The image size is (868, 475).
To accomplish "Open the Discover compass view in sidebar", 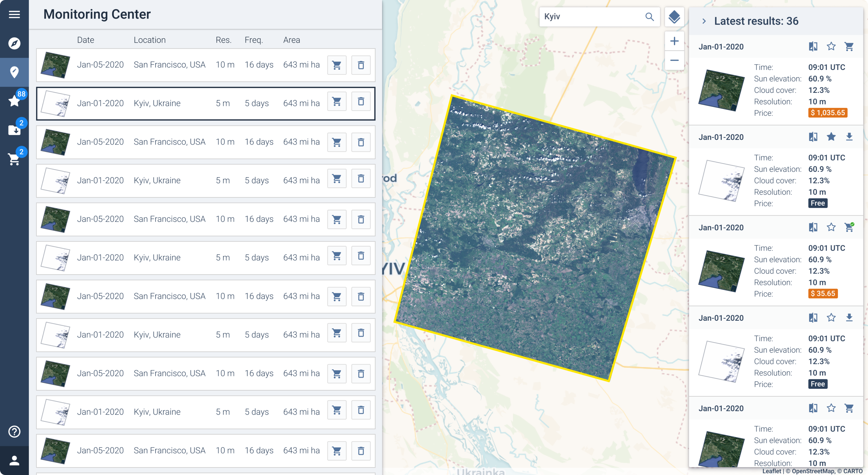I will pos(15,43).
